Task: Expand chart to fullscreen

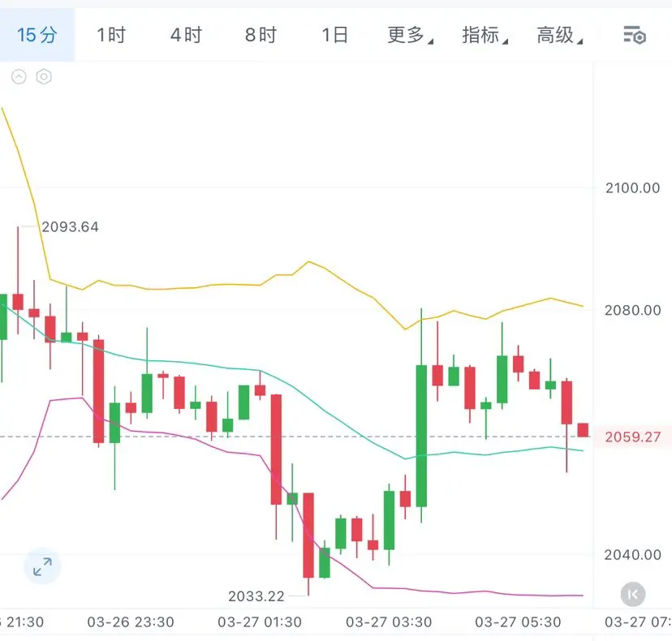Action: tap(42, 567)
